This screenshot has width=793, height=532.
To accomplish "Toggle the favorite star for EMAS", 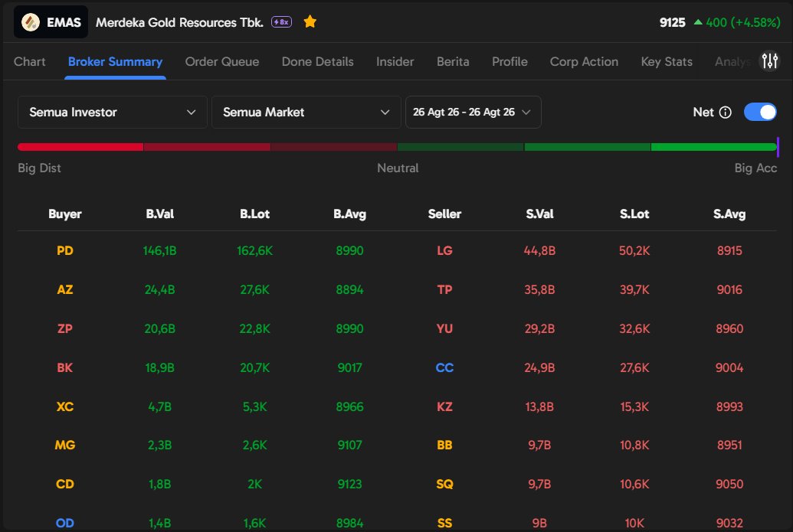I will 310,21.
